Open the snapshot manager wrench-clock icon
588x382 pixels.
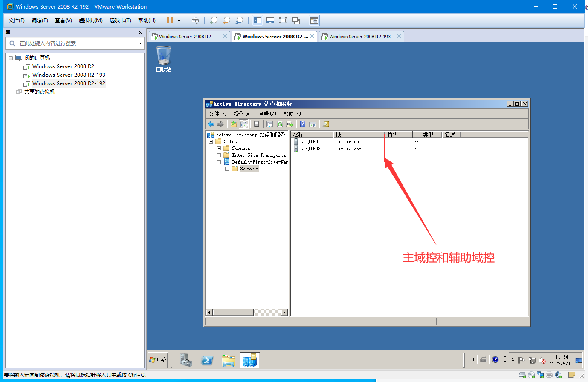(x=240, y=20)
